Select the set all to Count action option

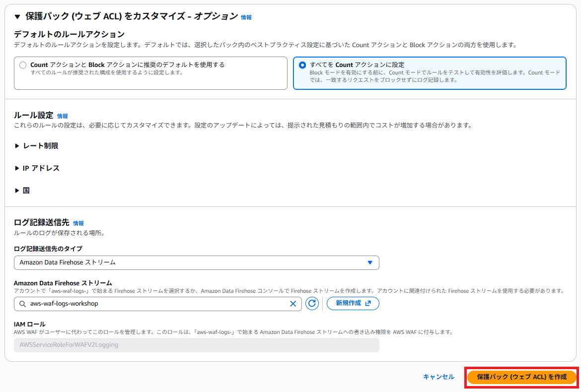430,73
